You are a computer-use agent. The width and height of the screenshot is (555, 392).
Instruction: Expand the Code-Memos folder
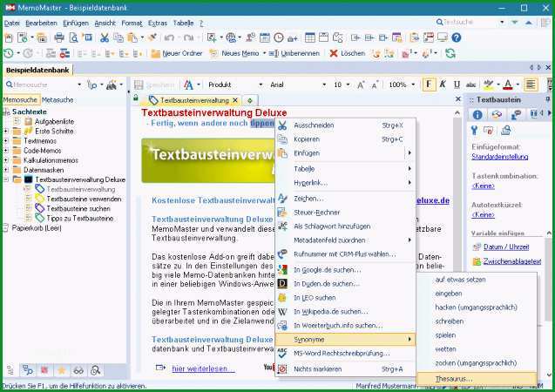pyautogui.click(x=6, y=151)
